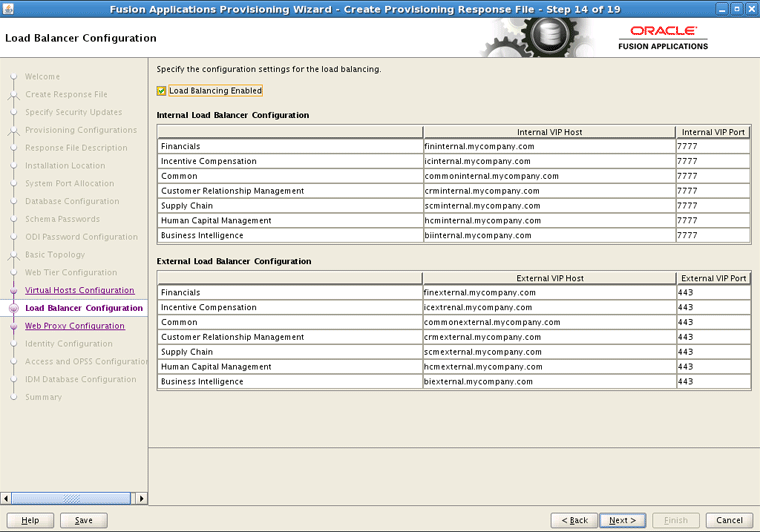760x532 pixels.
Task: Edit Supply Chain external VIP port
Action: pos(713,352)
